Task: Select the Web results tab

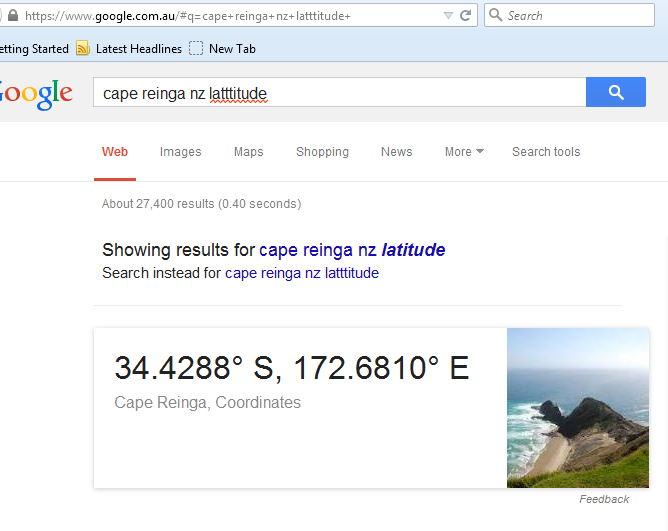Action: click(115, 152)
